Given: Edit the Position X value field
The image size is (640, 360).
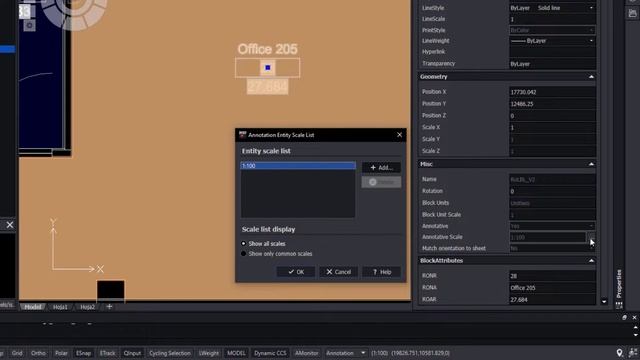Looking at the screenshot, I should pyautogui.click(x=552, y=92).
